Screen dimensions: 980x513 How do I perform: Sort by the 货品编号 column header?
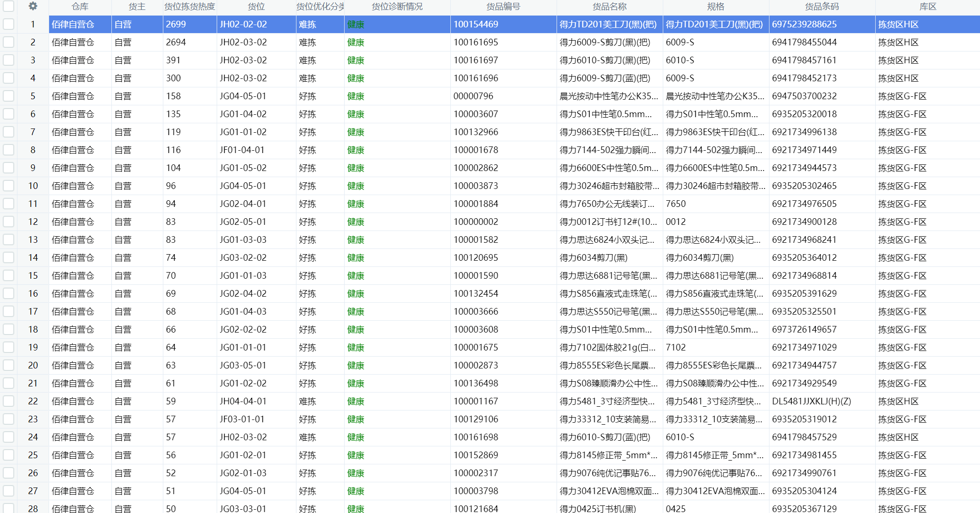pos(503,7)
